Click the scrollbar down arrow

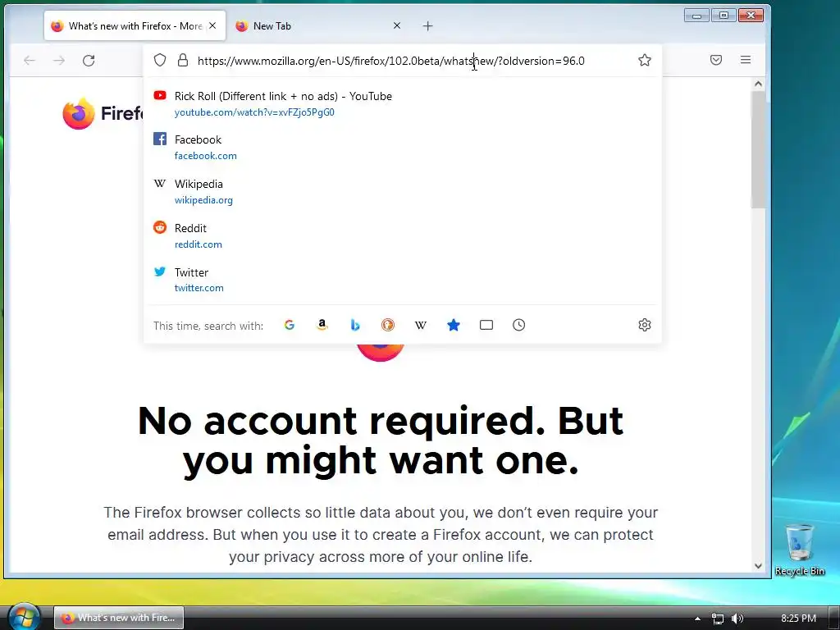(x=758, y=566)
